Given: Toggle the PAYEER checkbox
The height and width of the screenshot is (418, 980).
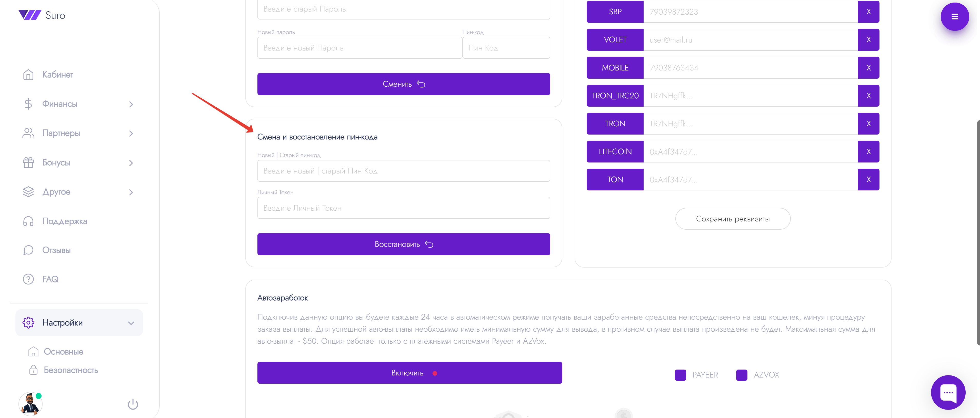Looking at the screenshot, I should pos(680,375).
